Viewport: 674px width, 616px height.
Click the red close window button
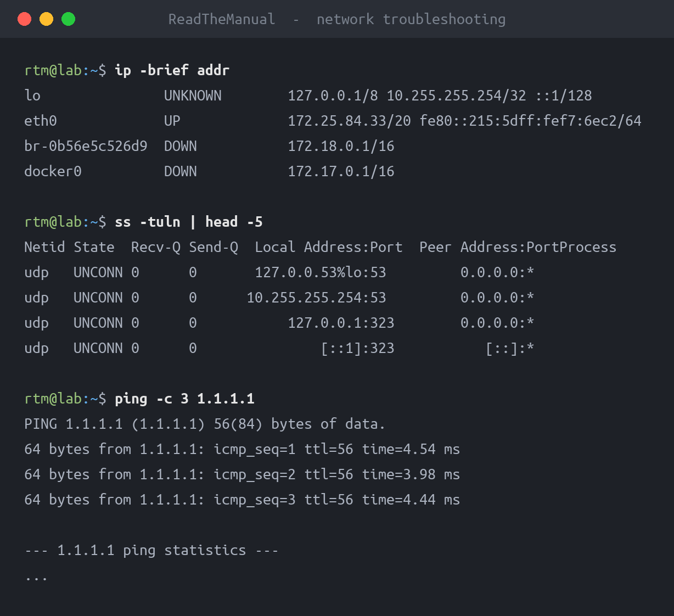coord(25,19)
